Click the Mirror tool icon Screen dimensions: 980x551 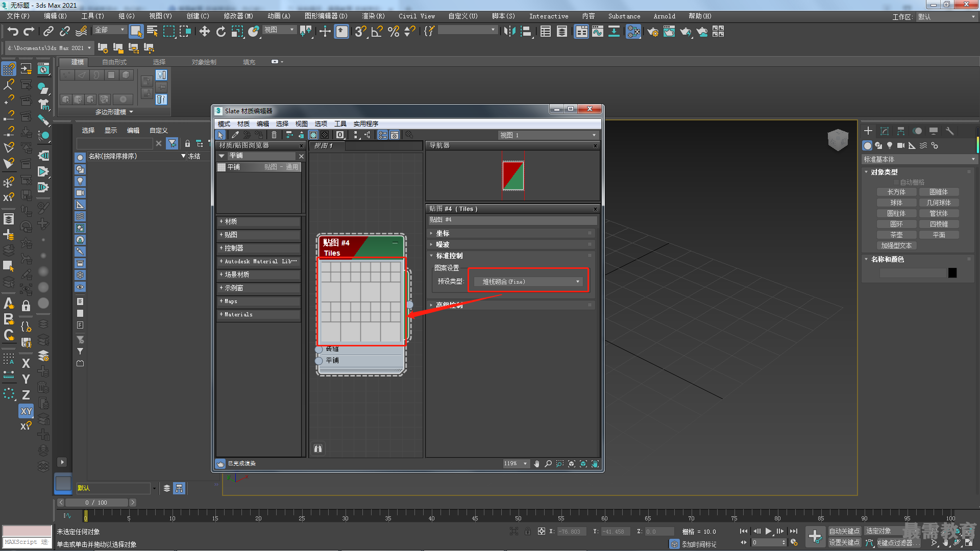(x=509, y=32)
